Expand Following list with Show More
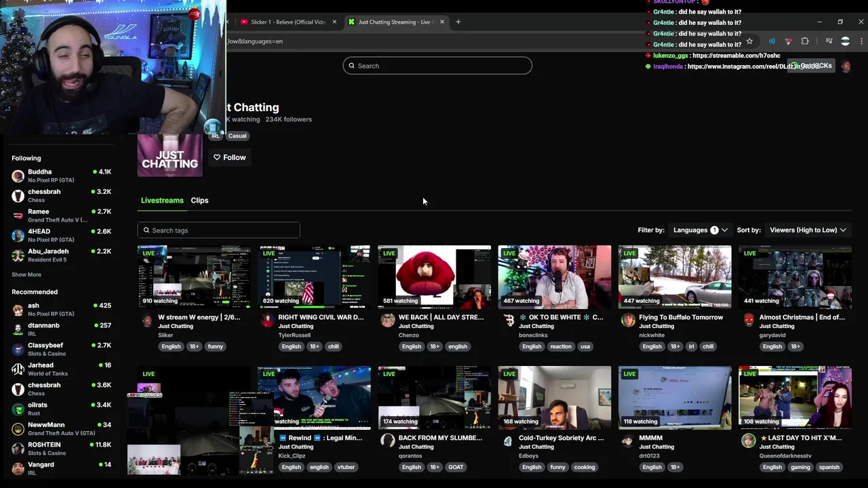Image resolution: width=868 pixels, height=488 pixels. pos(26,274)
